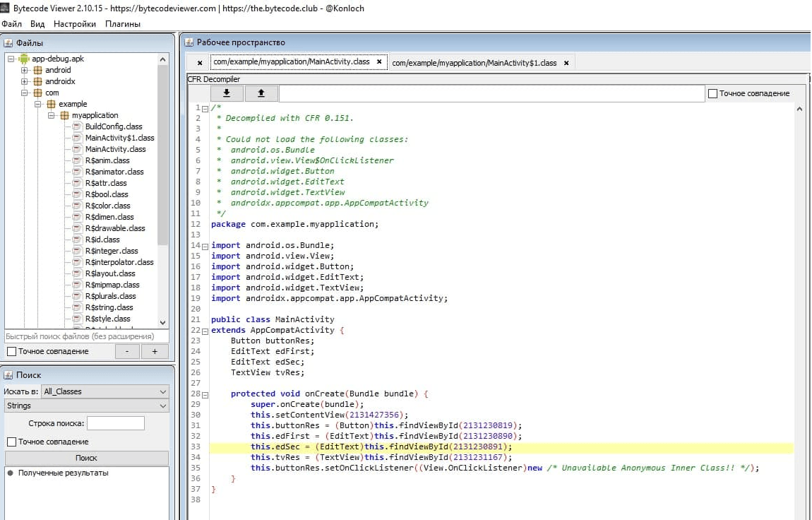The width and height of the screenshot is (812, 520).
Task: Click the R$color.class file icon
Action: pos(77,206)
